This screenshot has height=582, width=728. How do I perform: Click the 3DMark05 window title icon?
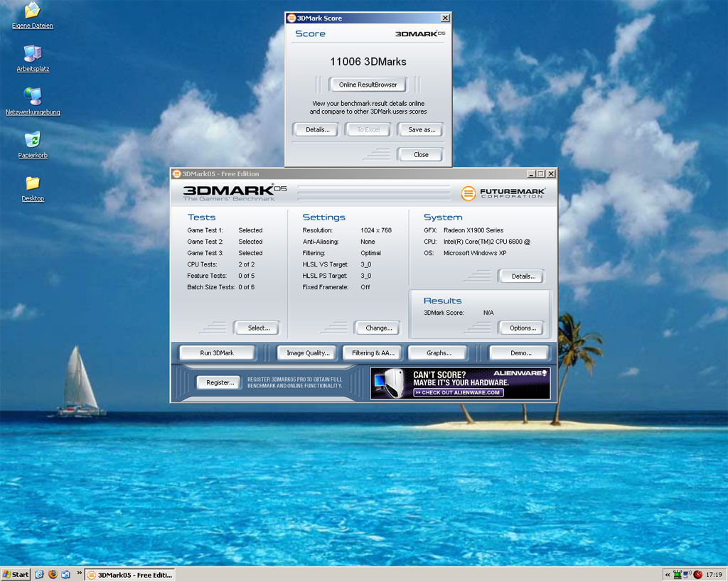(x=176, y=174)
